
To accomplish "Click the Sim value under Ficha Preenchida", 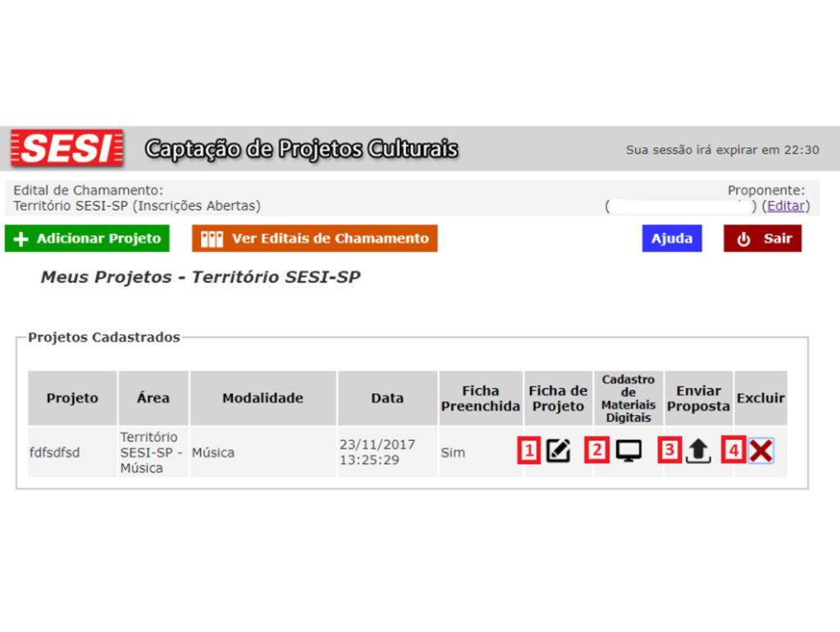I will [452, 452].
